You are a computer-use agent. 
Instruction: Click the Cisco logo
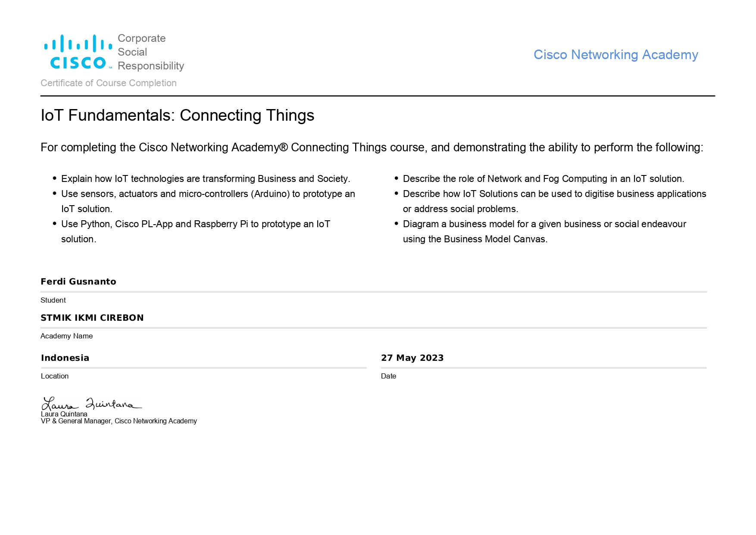[78, 52]
